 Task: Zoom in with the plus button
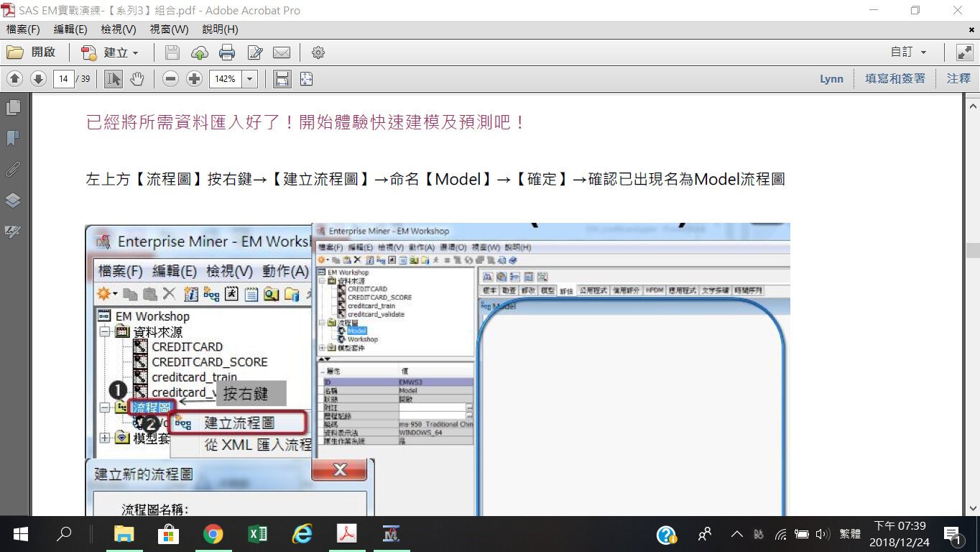click(x=194, y=79)
